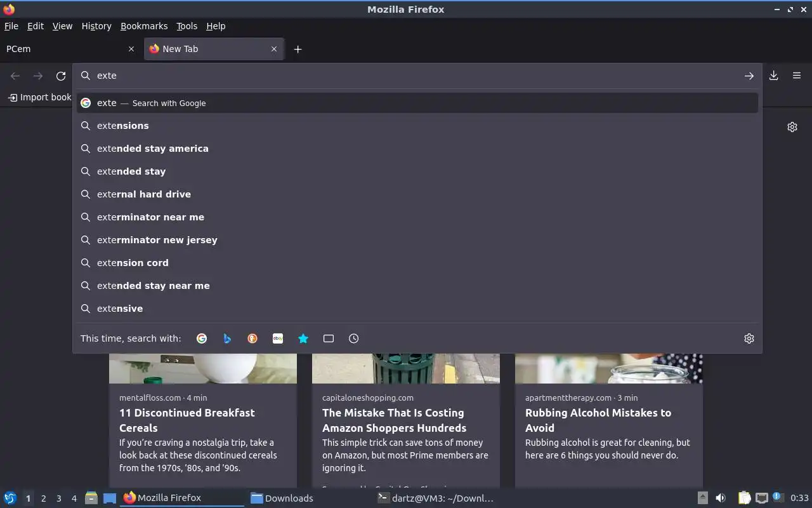Click the clock showing 0:33
The image size is (812, 508).
(x=799, y=498)
